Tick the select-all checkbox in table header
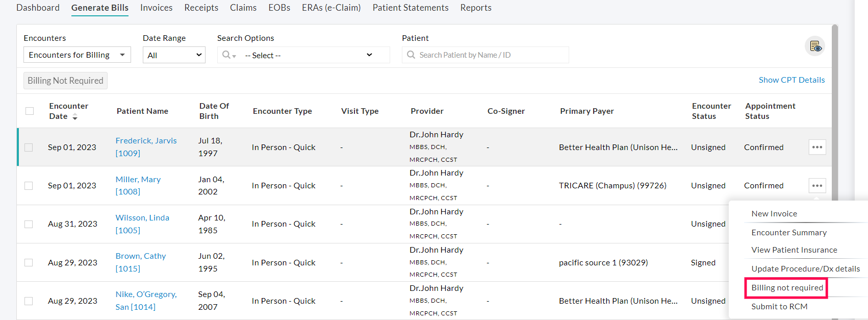 coord(30,111)
